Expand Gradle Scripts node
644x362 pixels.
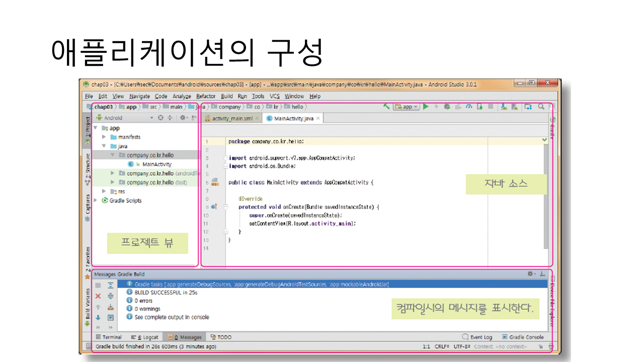[x=96, y=201]
